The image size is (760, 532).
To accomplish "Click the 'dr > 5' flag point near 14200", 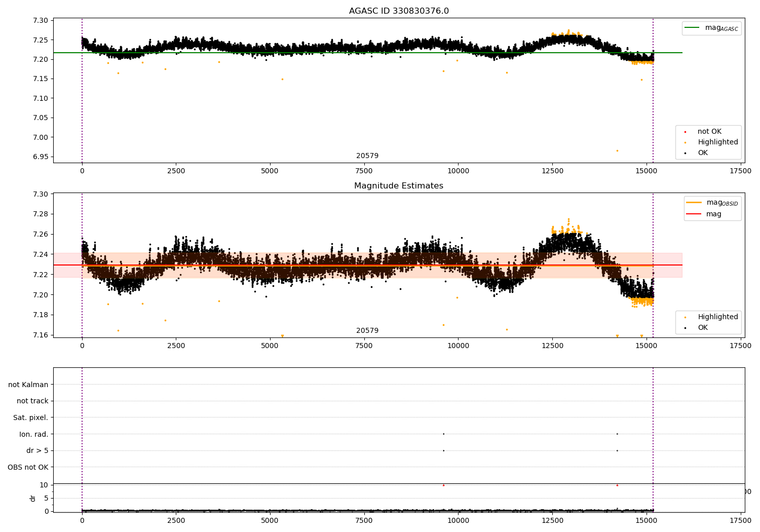I will pos(617,450).
